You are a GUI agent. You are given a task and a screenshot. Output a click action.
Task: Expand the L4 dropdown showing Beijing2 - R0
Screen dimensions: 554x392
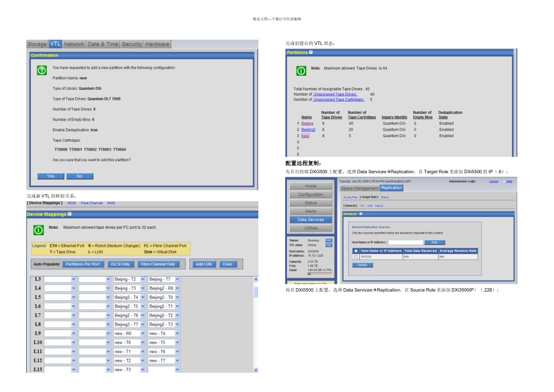pyautogui.click(x=164, y=288)
